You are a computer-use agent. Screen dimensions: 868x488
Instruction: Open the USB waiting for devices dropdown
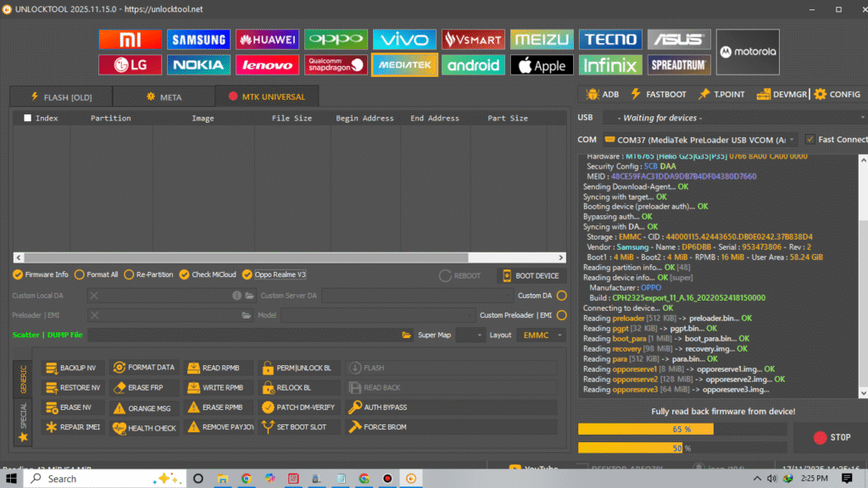(x=733, y=118)
